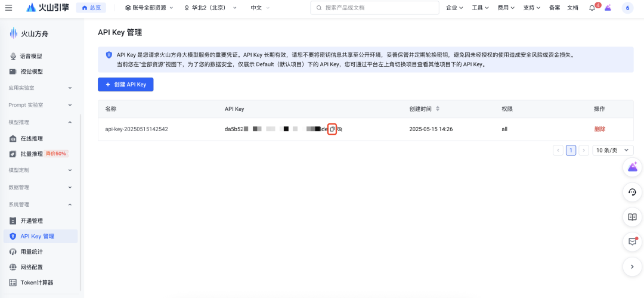Click the red 删除 link
This screenshot has width=644, height=298.
coord(599,129)
